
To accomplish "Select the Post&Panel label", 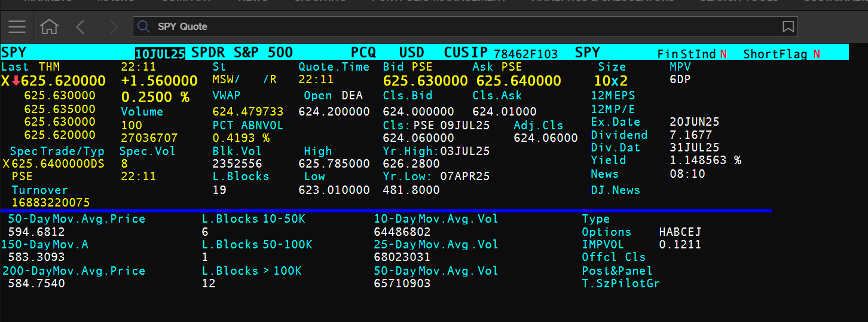I will pos(618,271).
